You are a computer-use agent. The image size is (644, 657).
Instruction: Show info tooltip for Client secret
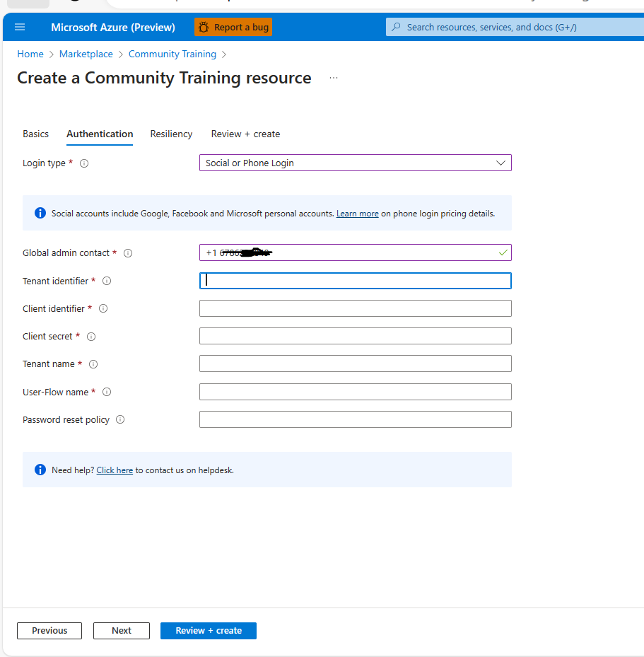pos(91,337)
